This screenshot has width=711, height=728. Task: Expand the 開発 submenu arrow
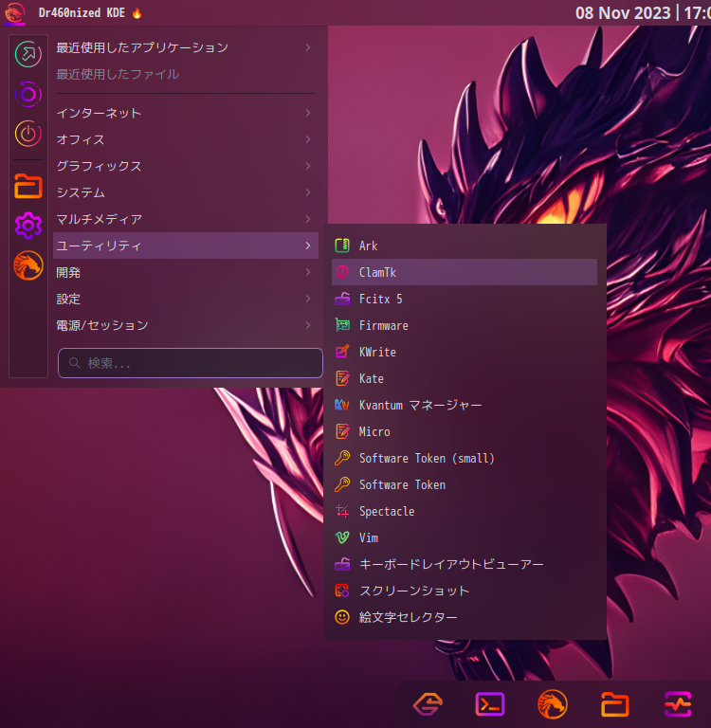click(308, 272)
